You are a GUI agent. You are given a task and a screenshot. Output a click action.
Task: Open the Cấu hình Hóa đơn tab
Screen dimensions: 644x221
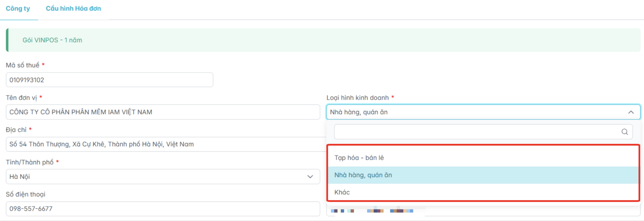point(73,9)
